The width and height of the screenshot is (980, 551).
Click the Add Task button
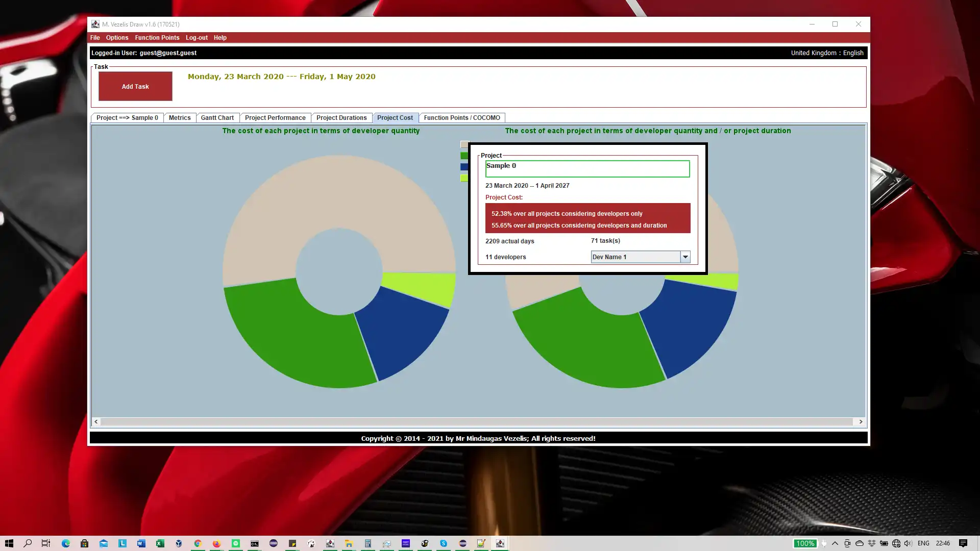pos(135,86)
